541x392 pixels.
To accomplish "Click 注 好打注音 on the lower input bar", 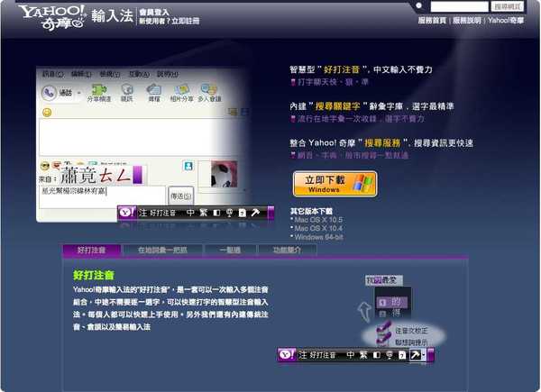I will click(317, 355).
